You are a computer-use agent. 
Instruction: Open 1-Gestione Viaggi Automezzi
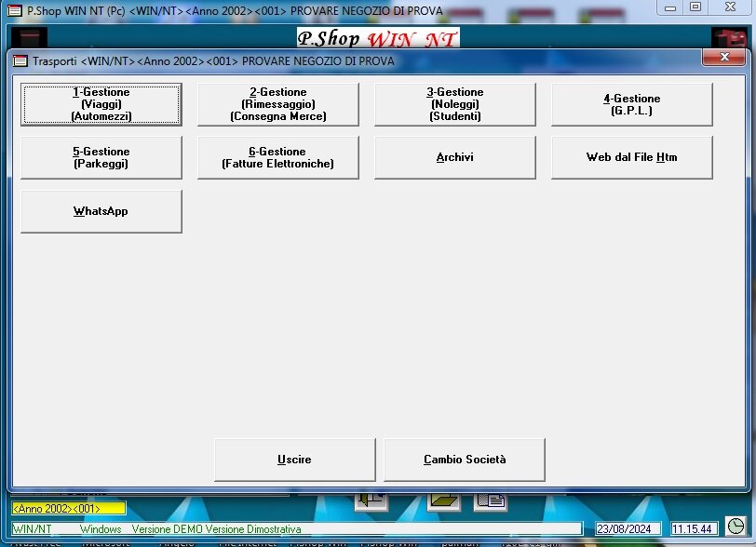click(101, 104)
